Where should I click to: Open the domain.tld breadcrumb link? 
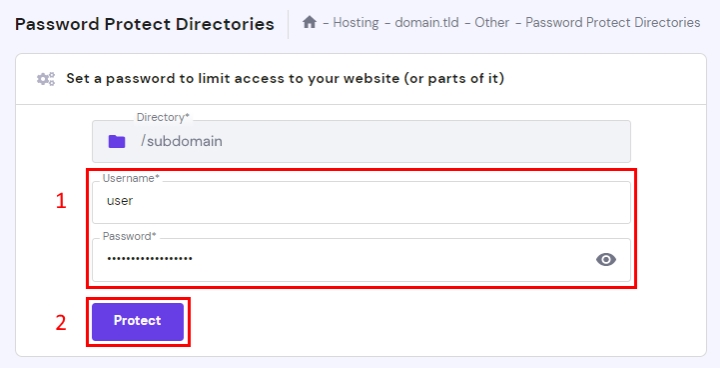pos(427,23)
